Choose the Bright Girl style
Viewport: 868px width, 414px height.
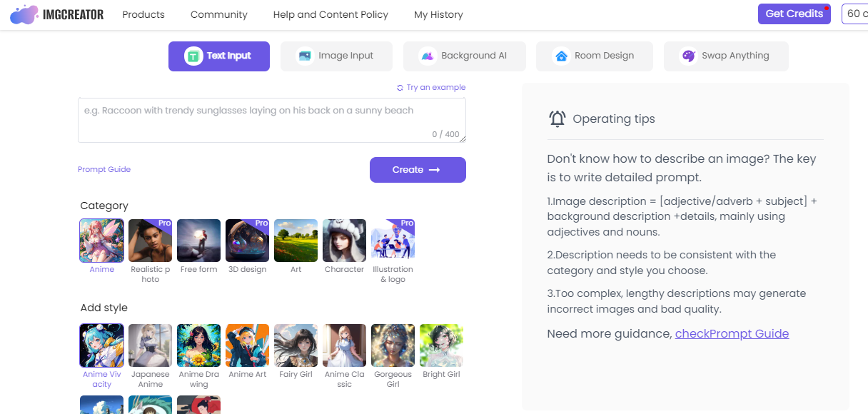(x=442, y=345)
